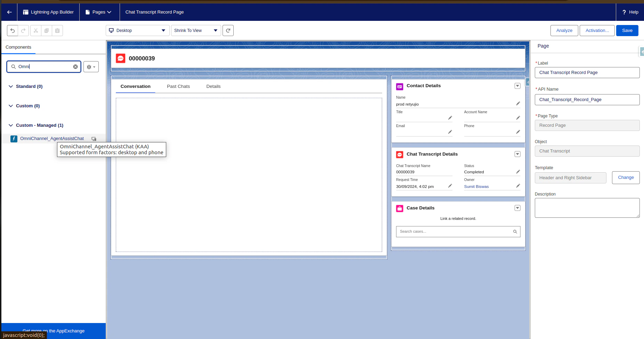
Task: Click the redo icon in the toolbar
Action: click(x=23, y=31)
